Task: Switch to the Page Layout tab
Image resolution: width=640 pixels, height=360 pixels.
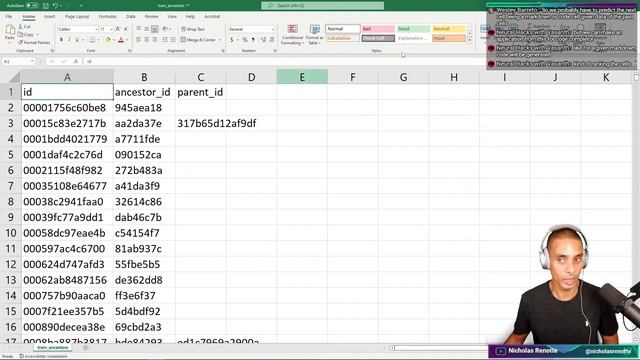Action: (77, 16)
